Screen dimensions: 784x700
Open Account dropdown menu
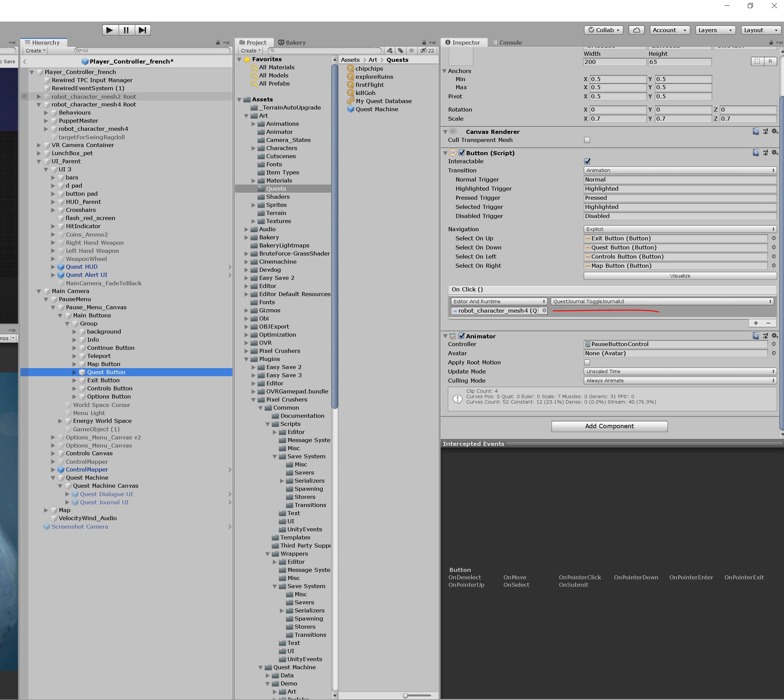pyautogui.click(x=669, y=30)
